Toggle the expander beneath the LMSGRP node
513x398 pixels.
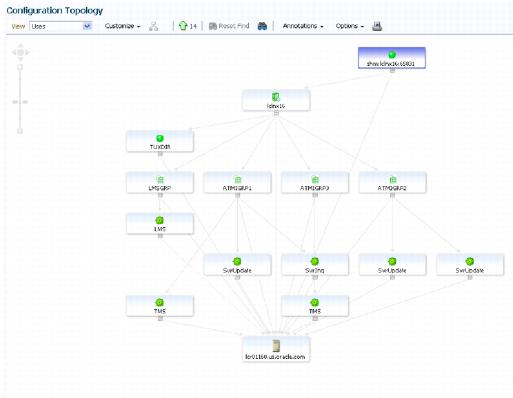click(160, 195)
